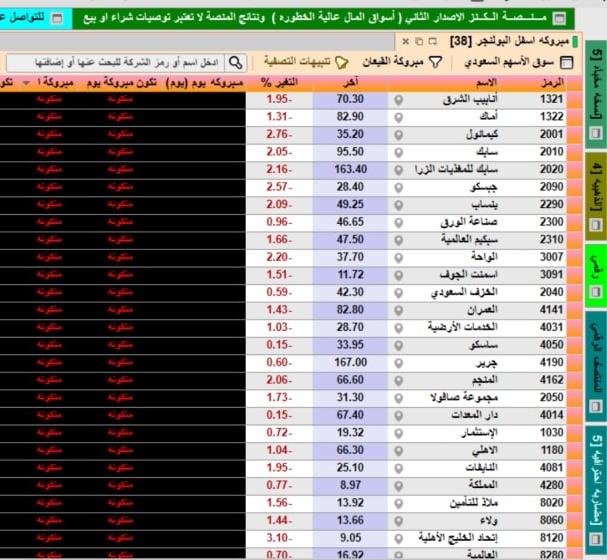The width and height of the screenshot is (607, 560).
Task: Toggle the checkbox in the green رقمي tab
Action: pos(596,291)
